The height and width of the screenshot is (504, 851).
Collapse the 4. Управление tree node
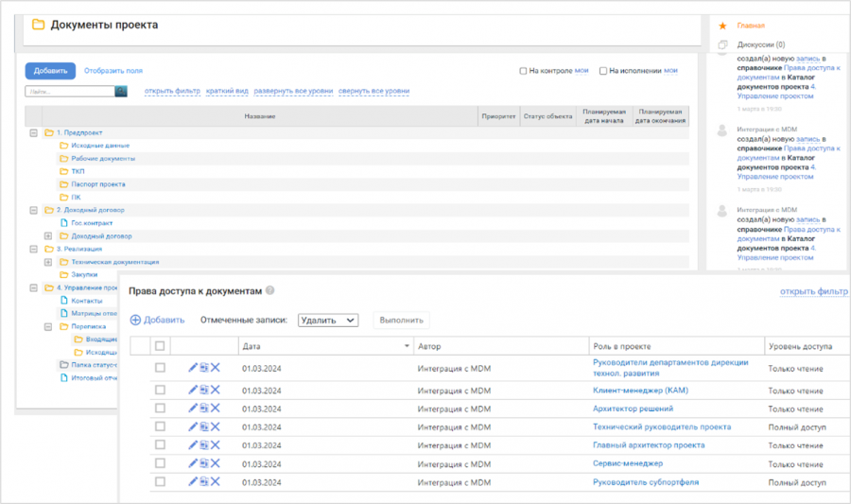click(x=34, y=287)
